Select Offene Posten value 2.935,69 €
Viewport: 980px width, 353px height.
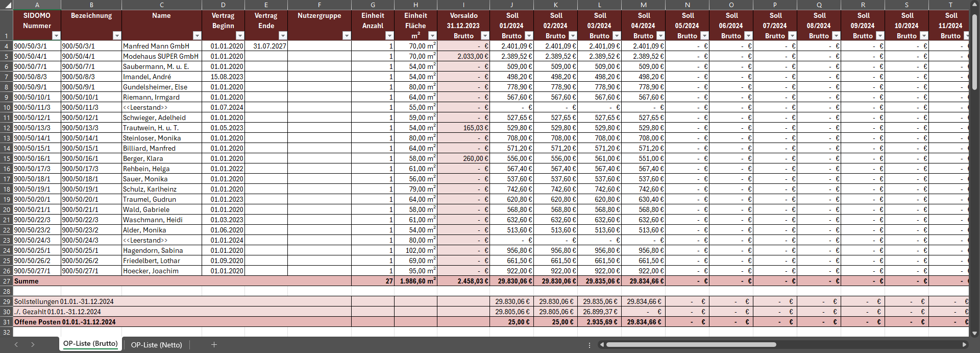[600, 322]
